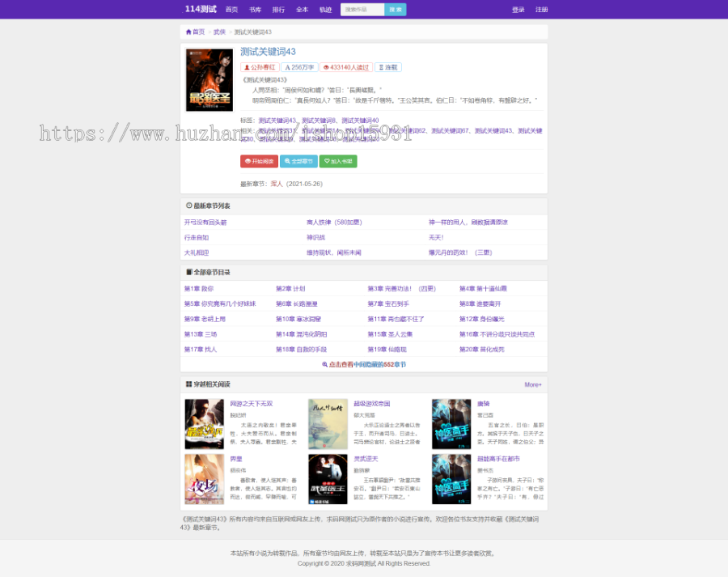This screenshot has height=577, width=728.
Task: Open chapter 第16章 不讲分歧只谈共同点
Action: tap(497, 334)
